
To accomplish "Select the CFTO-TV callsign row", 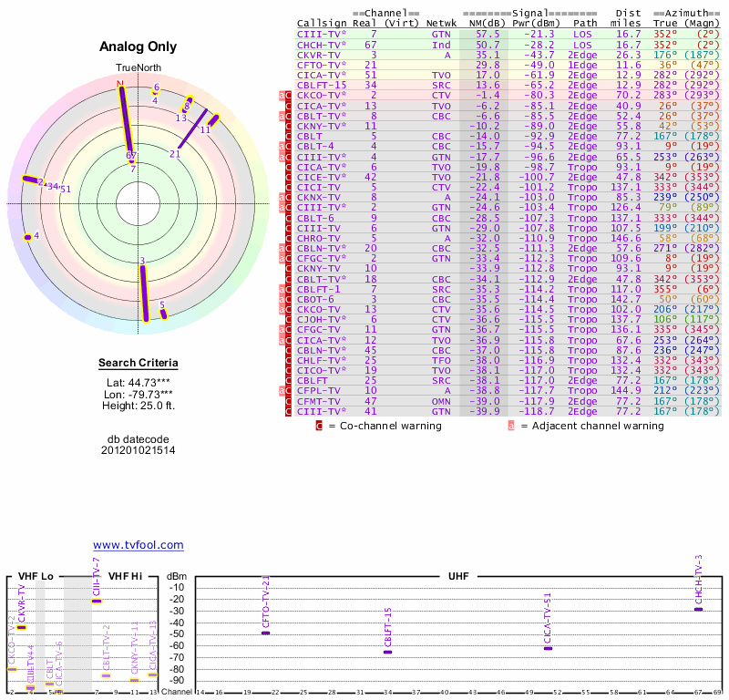I will 318,66.
